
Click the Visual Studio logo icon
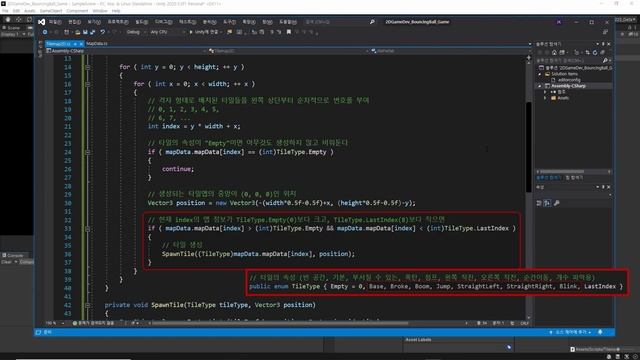click(42, 22)
